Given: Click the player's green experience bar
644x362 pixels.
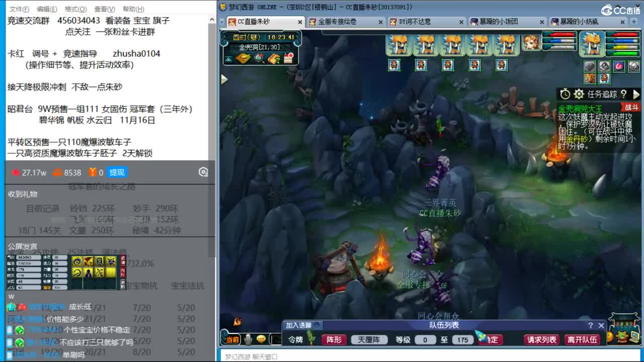Looking at the screenshot, I should (623, 52).
